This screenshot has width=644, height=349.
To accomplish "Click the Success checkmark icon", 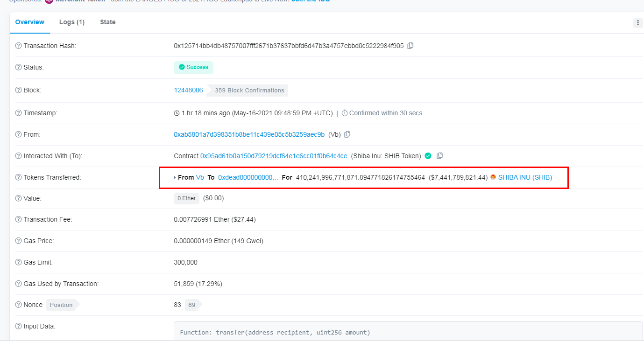I will click(182, 67).
